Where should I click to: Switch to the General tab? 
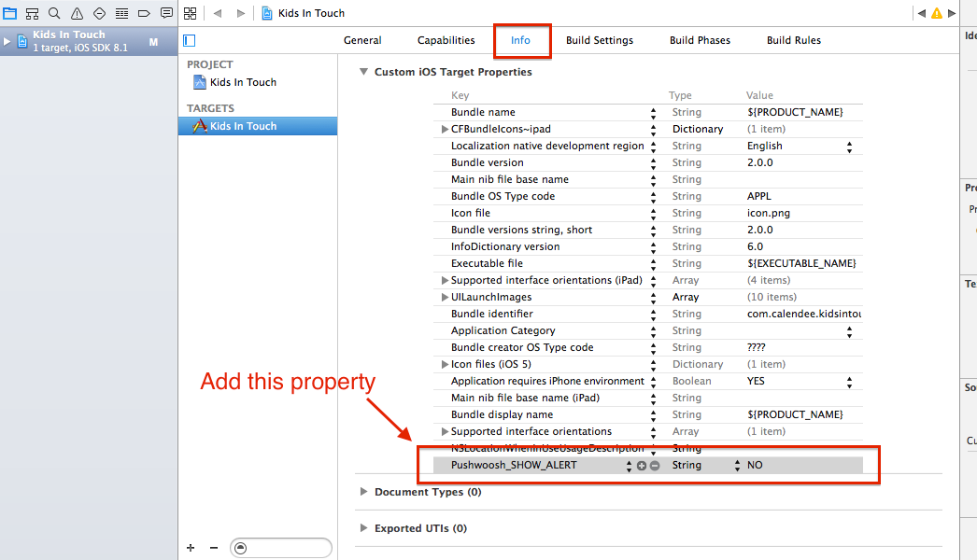point(362,40)
